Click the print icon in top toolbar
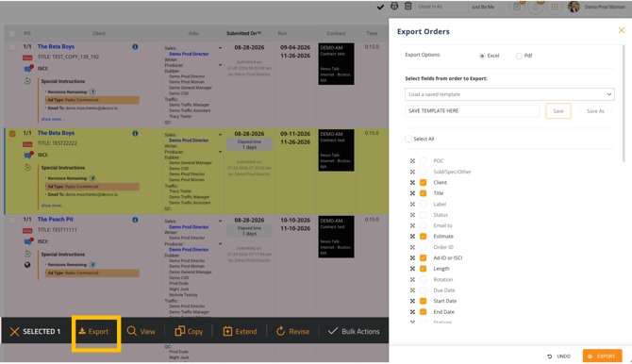The image size is (632, 364). tap(394, 6)
